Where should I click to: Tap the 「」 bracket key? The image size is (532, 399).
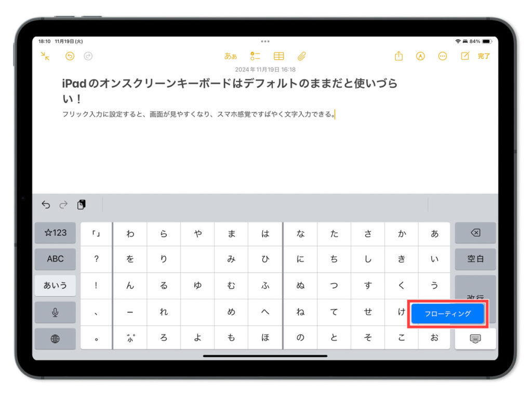(x=96, y=234)
